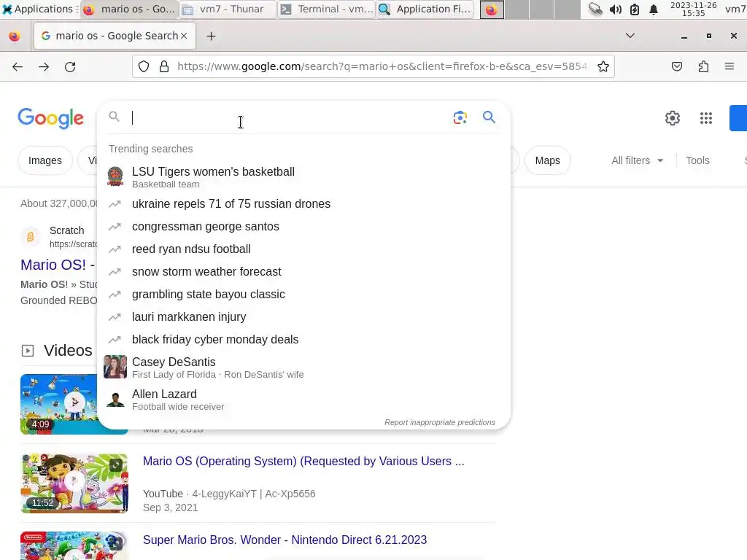The image size is (747, 560).
Task: Close the mario os Google Search tab
Action: (184, 36)
